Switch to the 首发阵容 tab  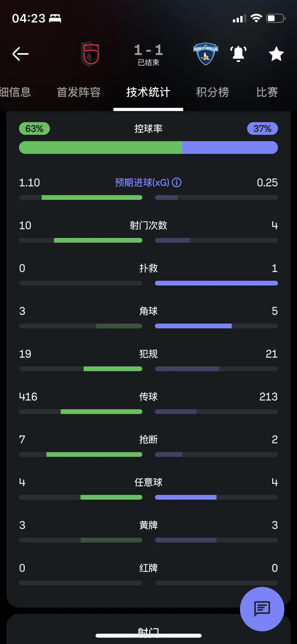[79, 92]
